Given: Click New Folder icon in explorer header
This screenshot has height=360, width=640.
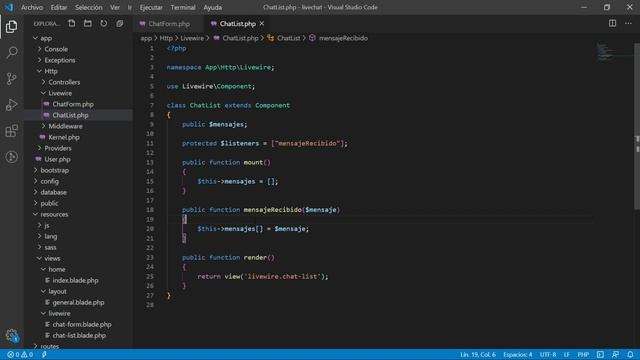Looking at the screenshot, I should pos(87,23).
